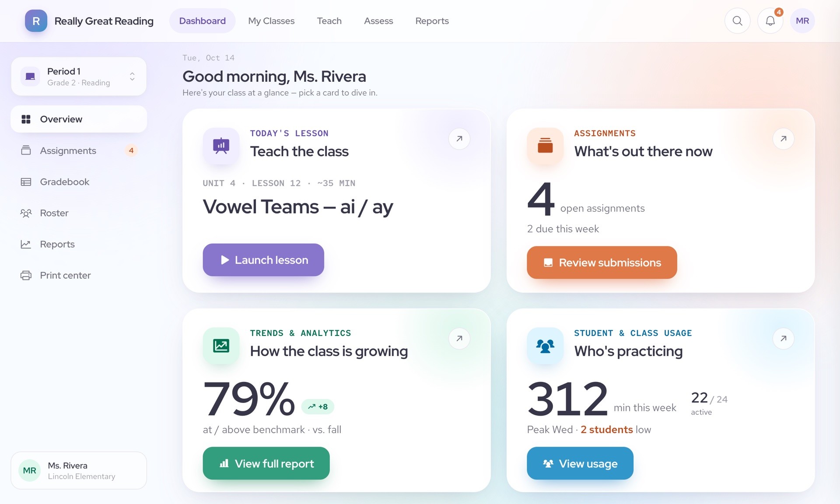The height and width of the screenshot is (504, 840).
Task: Click the green trend chart icon
Action: (221, 346)
